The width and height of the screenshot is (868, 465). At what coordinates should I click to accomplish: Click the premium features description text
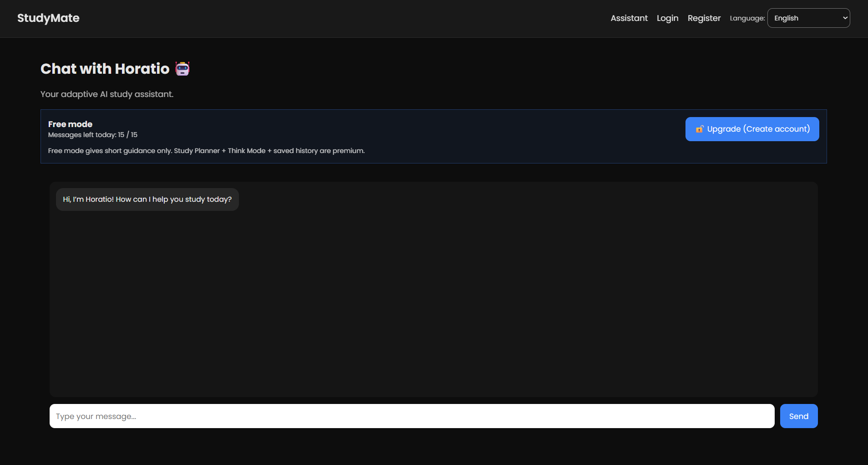click(206, 150)
